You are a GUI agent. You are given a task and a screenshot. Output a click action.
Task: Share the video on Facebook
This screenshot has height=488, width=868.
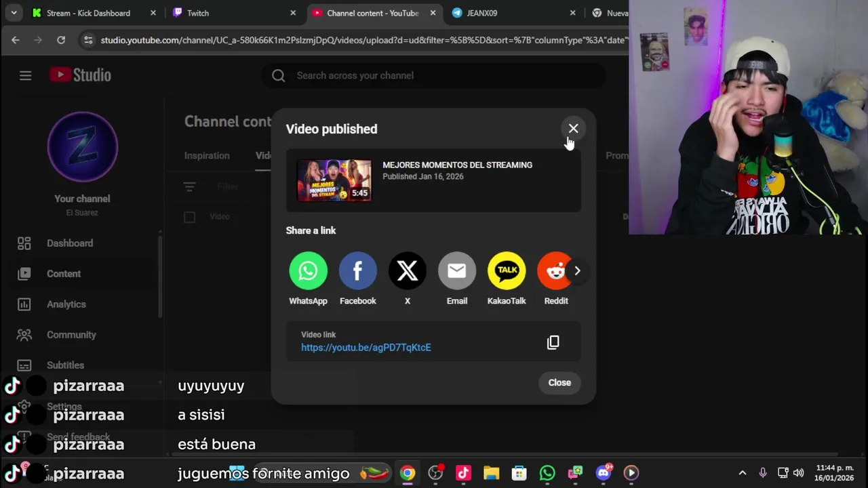(x=357, y=271)
